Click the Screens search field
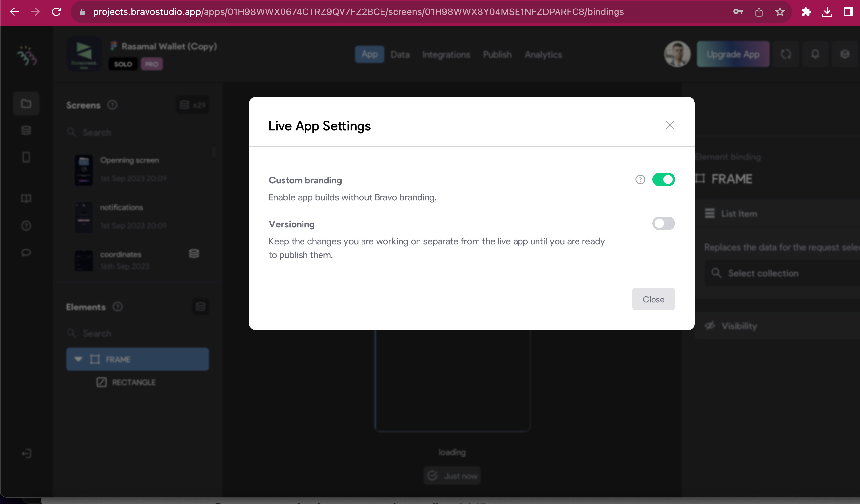The height and width of the screenshot is (504, 860). 138,132
